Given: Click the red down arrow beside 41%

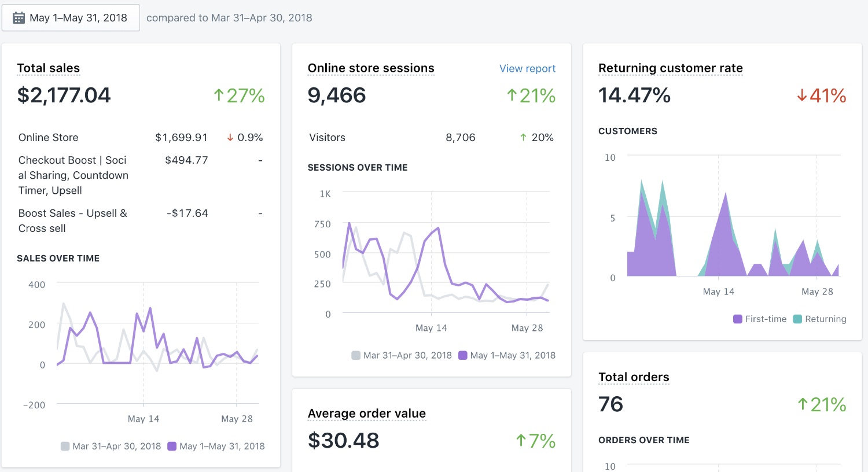Looking at the screenshot, I should coord(801,95).
